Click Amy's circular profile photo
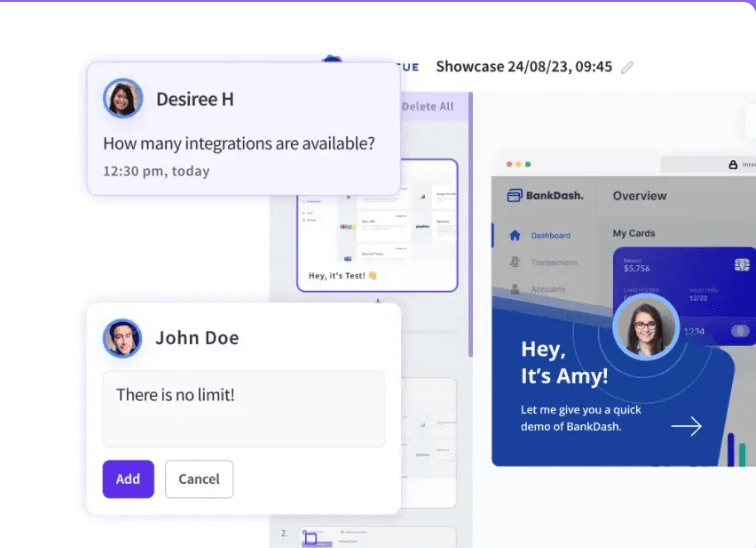This screenshot has width=756, height=548. pyautogui.click(x=646, y=327)
